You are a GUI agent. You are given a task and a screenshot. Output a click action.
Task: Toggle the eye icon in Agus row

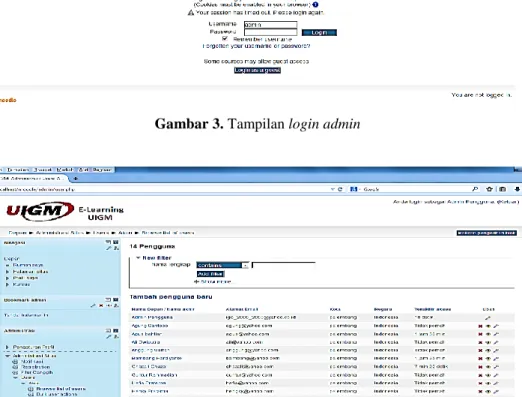point(488,334)
